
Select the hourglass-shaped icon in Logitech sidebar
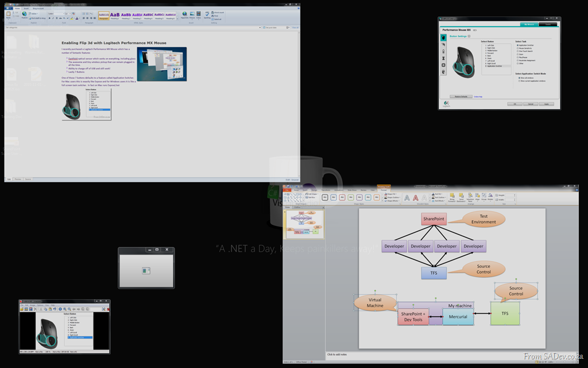point(443,58)
